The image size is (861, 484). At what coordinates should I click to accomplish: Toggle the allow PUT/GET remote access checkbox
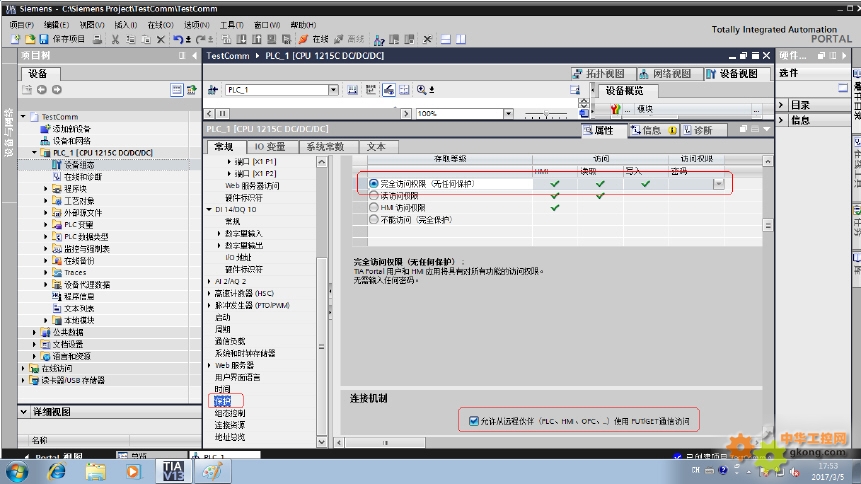tap(473, 421)
